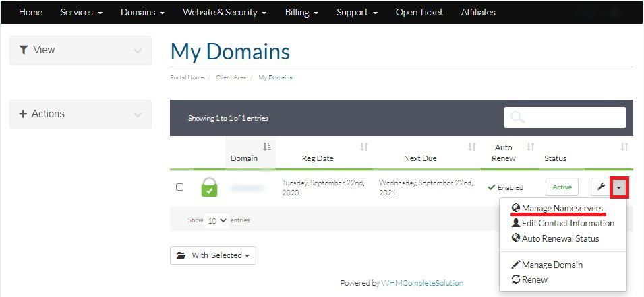Screen dimensions: 644x297
Task: Click the folder icon on With Selected
Action: 181,255
